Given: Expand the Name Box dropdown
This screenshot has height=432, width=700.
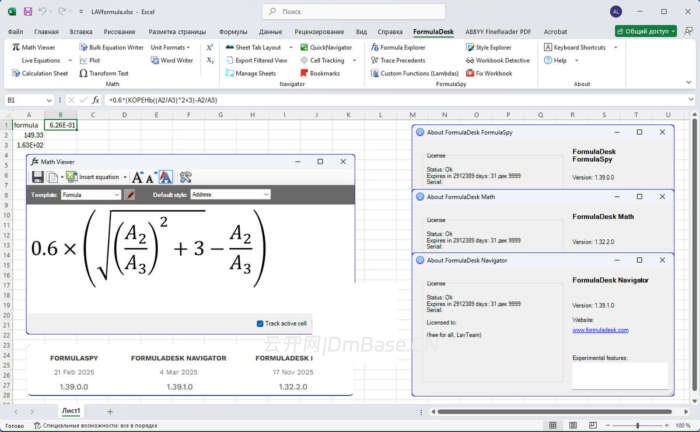Looking at the screenshot, I should [49, 100].
